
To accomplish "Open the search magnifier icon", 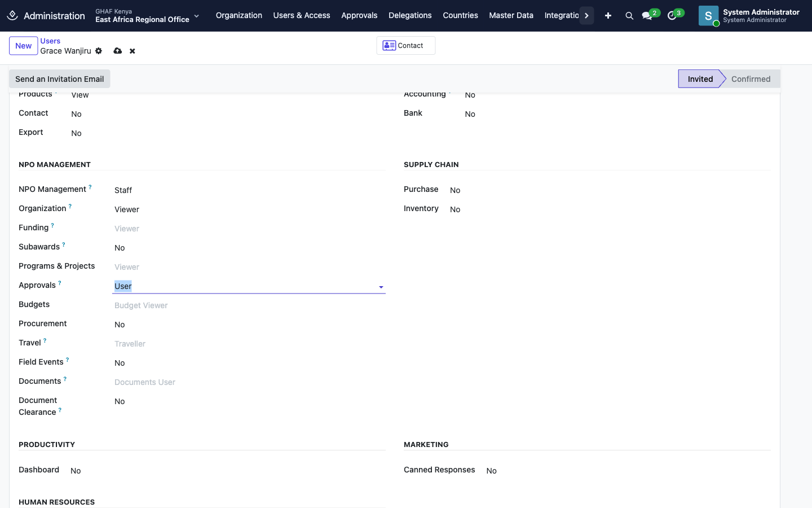I will [629, 16].
